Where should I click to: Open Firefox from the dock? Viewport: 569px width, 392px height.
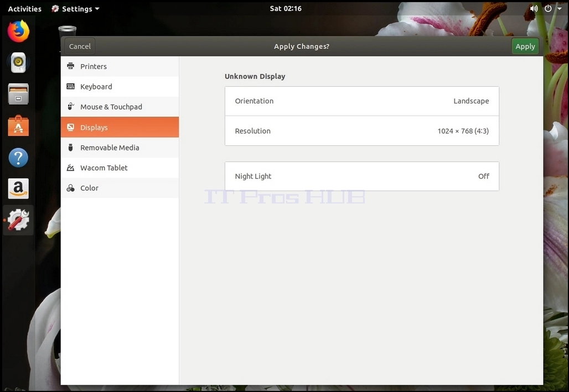(18, 31)
